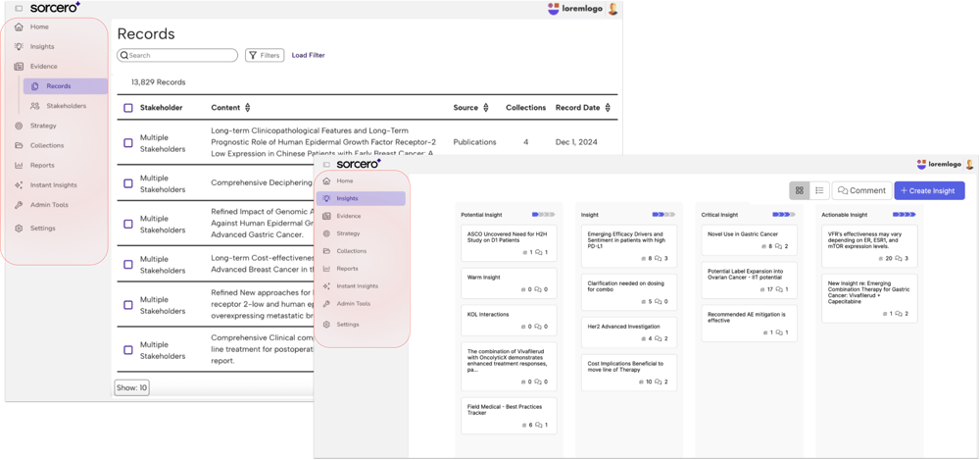Sort records by the Record Date column arrows
Image resolution: width=980 pixels, height=460 pixels.
(609, 108)
